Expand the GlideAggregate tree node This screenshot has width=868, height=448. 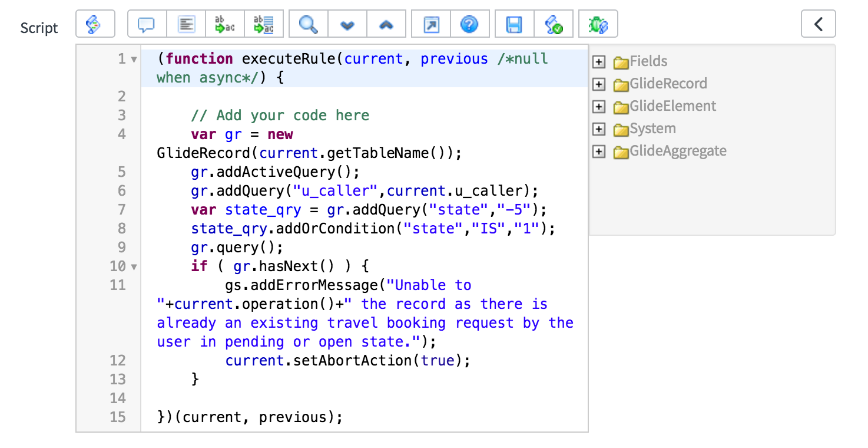599,151
